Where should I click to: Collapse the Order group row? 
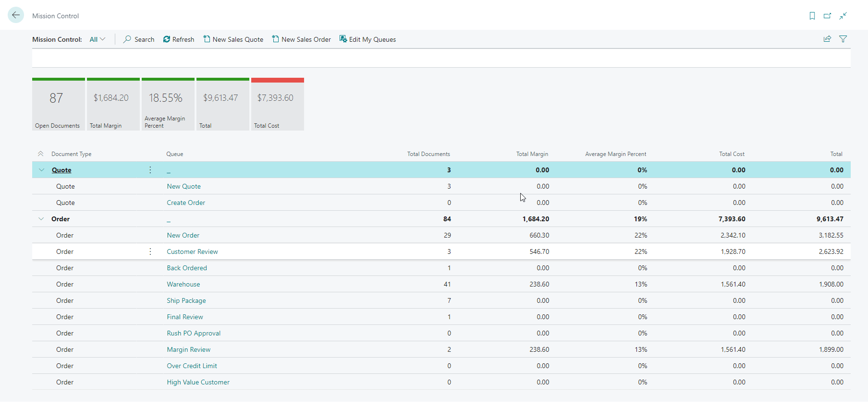click(x=41, y=219)
